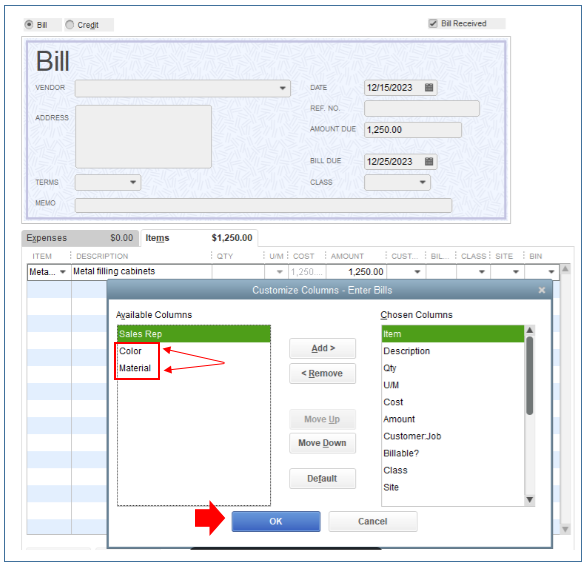Open the DATE calendar picker icon
This screenshot has width=588, height=568.
tap(429, 87)
